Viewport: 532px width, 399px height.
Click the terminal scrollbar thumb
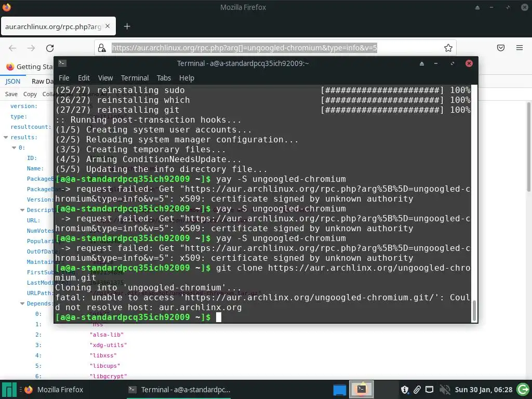coord(474,311)
